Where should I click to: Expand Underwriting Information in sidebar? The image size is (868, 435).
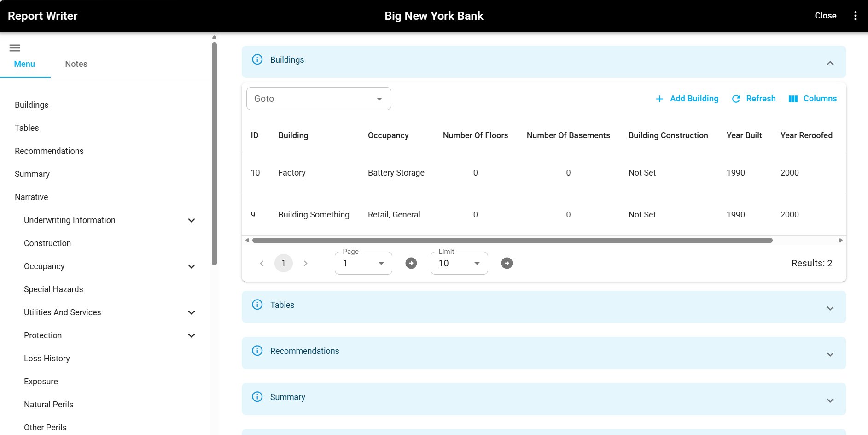(x=192, y=220)
